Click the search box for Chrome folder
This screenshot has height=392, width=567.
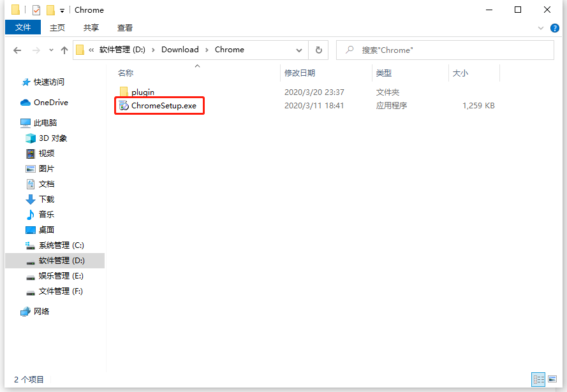click(445, 50)
